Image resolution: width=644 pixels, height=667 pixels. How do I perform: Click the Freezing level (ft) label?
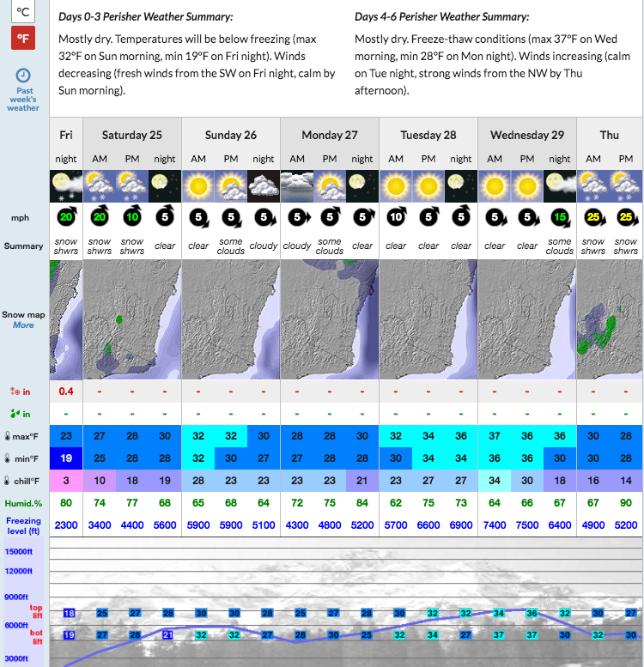coord(23,525)
